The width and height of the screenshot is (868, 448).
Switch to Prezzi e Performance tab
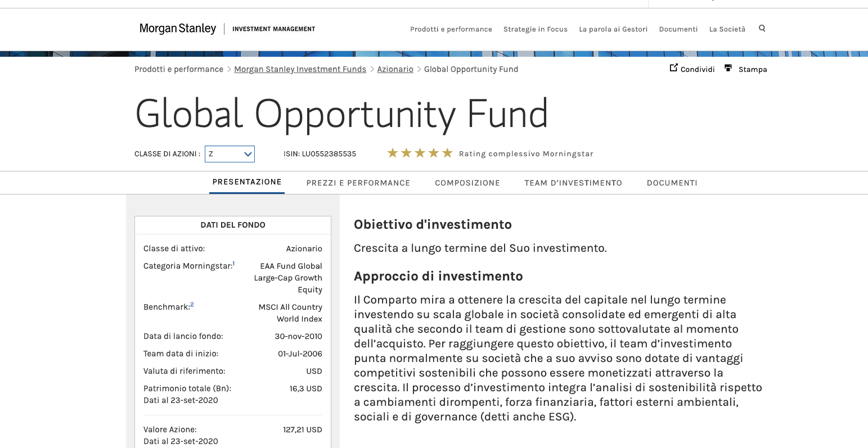tap(358, 183)
